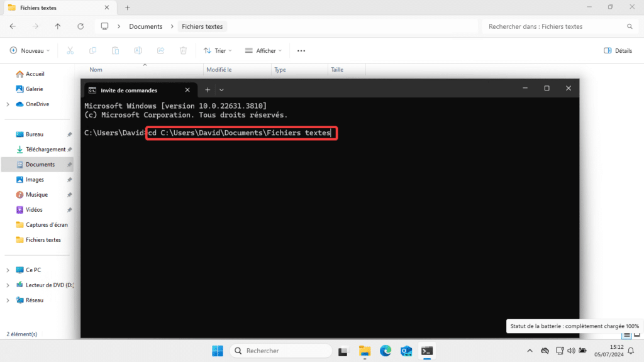Click the Copy icon in Explorer toolbar
The width and height of the screenshot is (644, 362).
tap(93, 50)
